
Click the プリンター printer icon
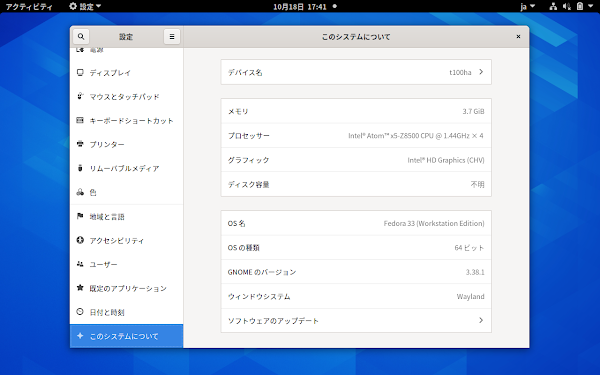click(80, 144)
